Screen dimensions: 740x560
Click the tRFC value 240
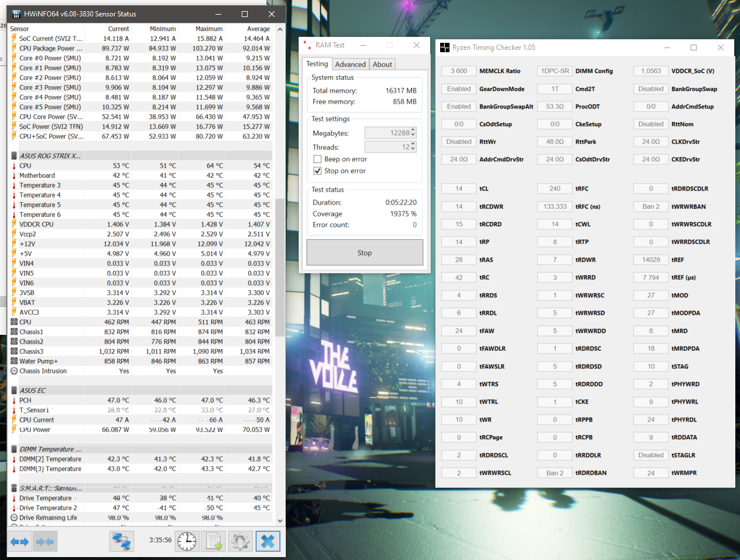pos(555,189)
